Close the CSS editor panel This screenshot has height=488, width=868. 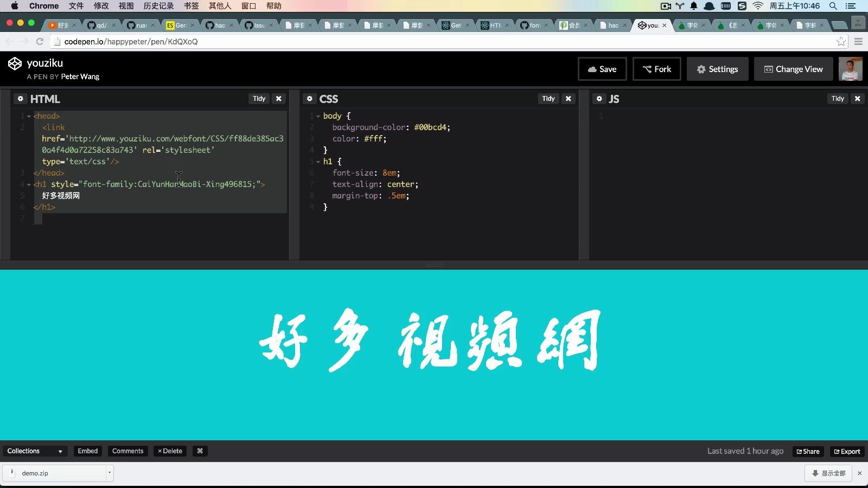(x=568, y=99)
